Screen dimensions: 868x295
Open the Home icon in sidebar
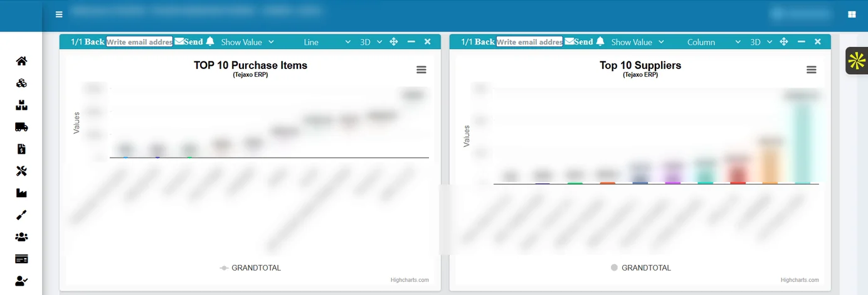[21, 61]
